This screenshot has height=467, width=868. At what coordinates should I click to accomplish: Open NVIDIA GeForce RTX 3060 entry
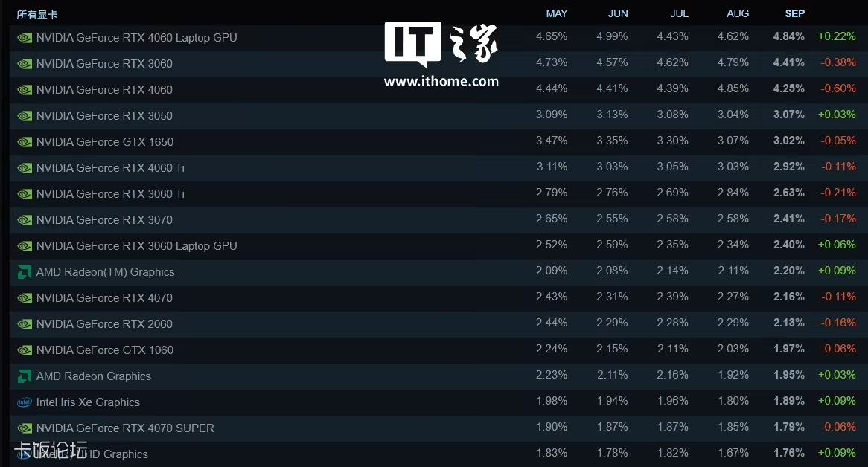tap(104, 64)
